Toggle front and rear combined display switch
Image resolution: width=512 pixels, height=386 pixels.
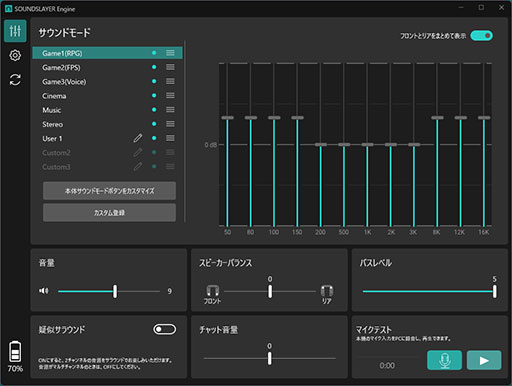click(481, 36)
